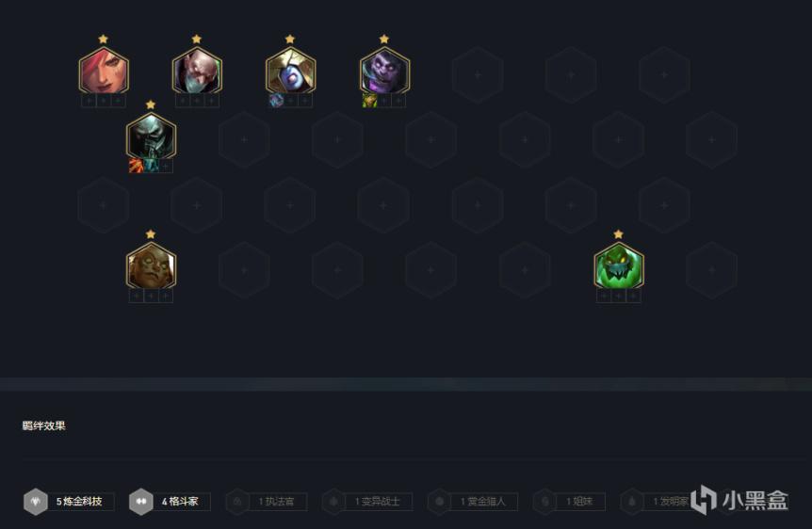This screenshot has width=812, height=529.
Task: Select the dark skull-faced champion in second row
Action: click(151, 136)
